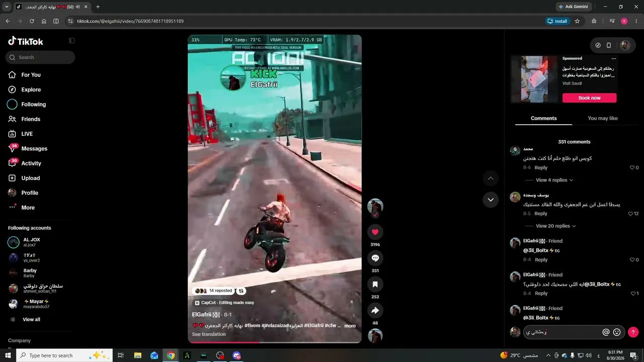Click the Install app button in the address bar
Viewport: 644px width, 362px height.
tap(557, 21)
